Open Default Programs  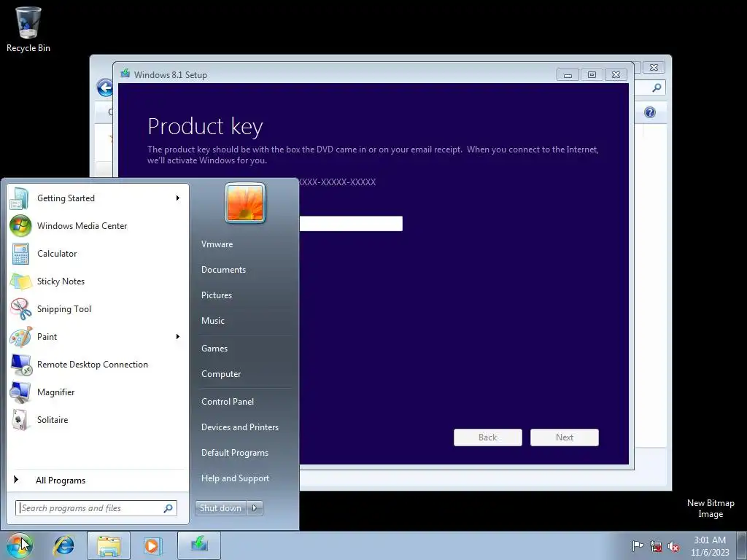coord(235,453)
